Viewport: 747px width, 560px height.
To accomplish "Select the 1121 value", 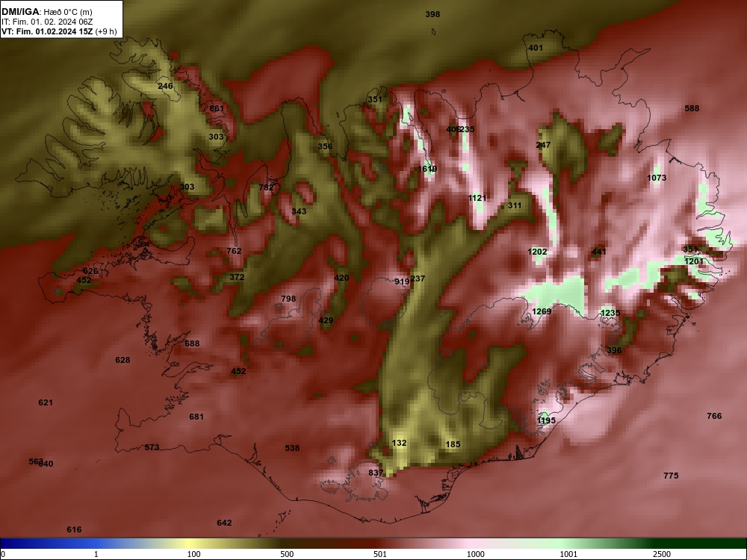I will [x=477, y=198].
